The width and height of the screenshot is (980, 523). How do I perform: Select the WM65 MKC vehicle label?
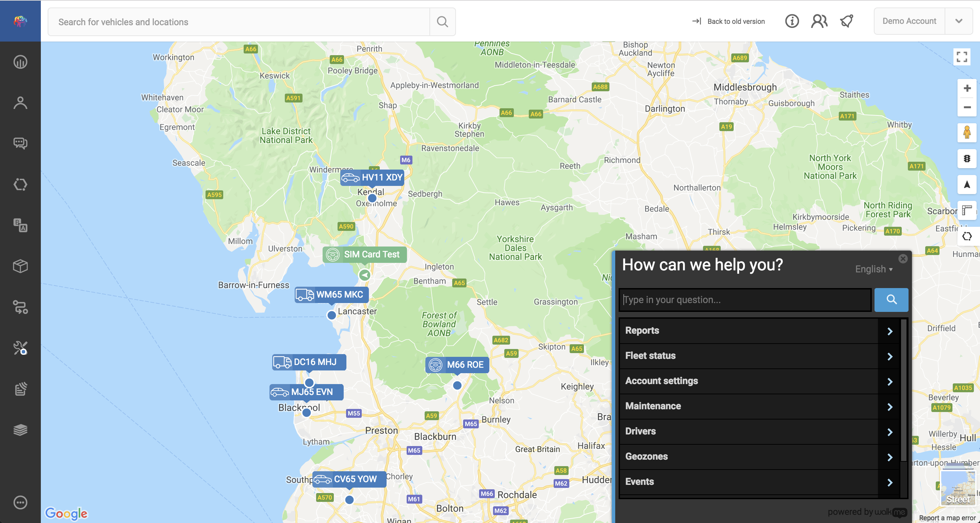[331, 295]
